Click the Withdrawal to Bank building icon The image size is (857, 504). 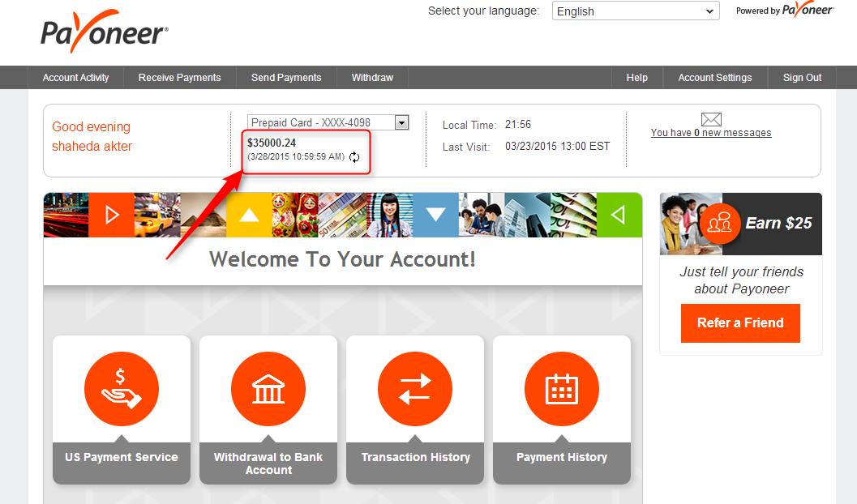[268, 389]
